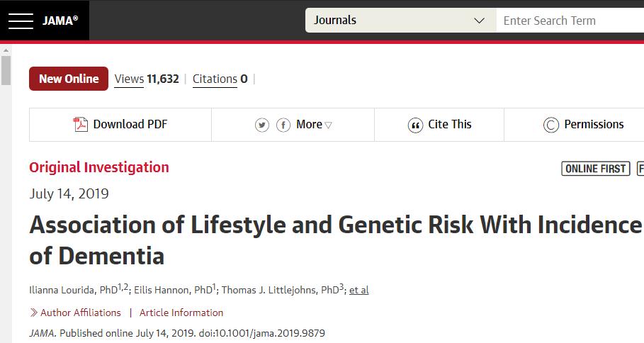Click the Citations count link
Viewport: 644px width, 343px height.
(x=220, y=79)
